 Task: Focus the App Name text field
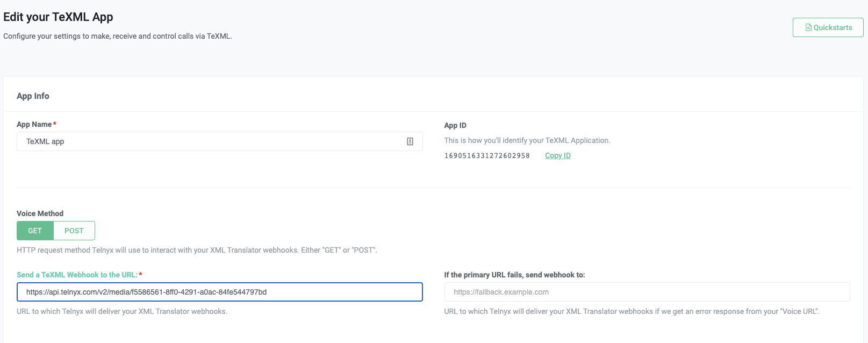pyautogui.click(x=210, y=141)
